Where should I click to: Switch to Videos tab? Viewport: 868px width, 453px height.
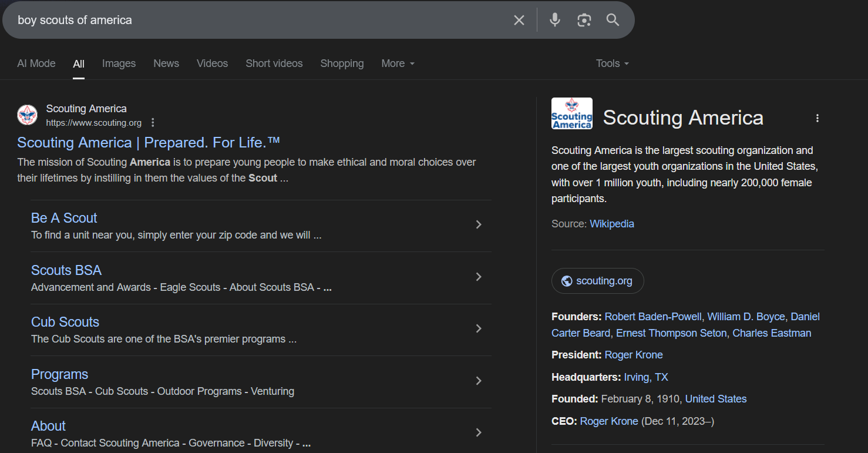click(x=212, y=63)
